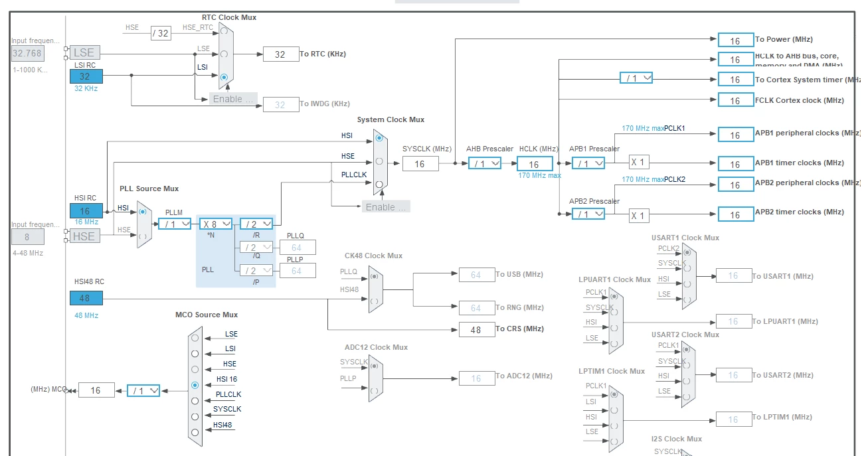
Task: Click the Enable button under System Clock Mux
Action: pyautogui.click(x=386, y=207)
